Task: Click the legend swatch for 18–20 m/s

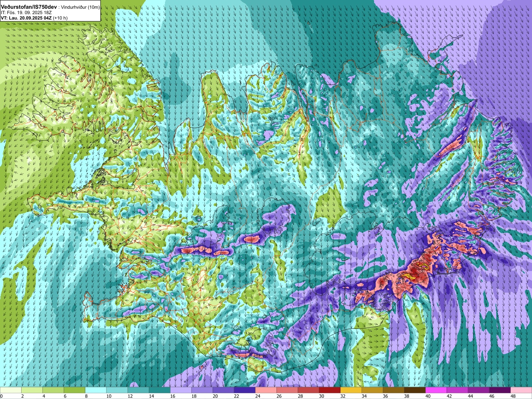Action: (202, 390)
